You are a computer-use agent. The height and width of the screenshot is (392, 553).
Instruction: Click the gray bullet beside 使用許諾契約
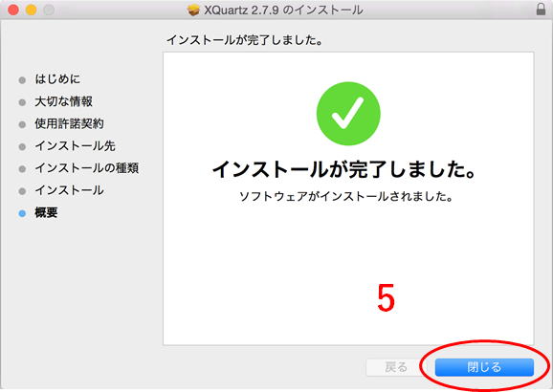tap(22, 124)
